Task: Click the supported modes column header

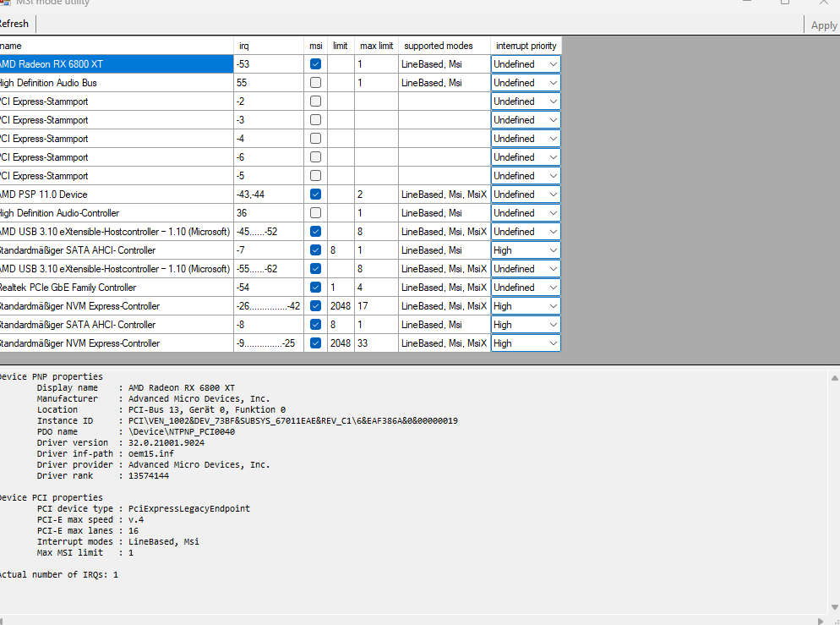Action: [445, 46]
